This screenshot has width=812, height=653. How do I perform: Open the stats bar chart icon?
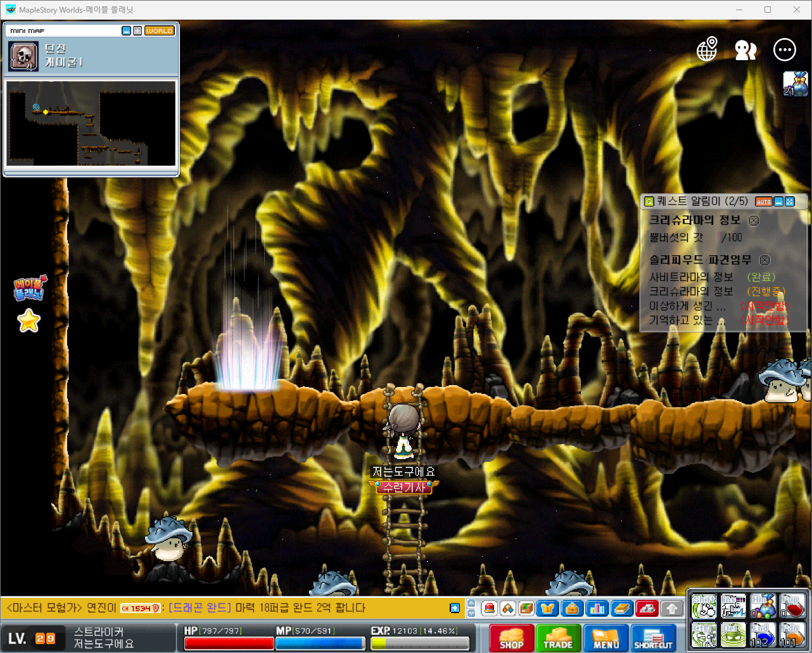597,609
